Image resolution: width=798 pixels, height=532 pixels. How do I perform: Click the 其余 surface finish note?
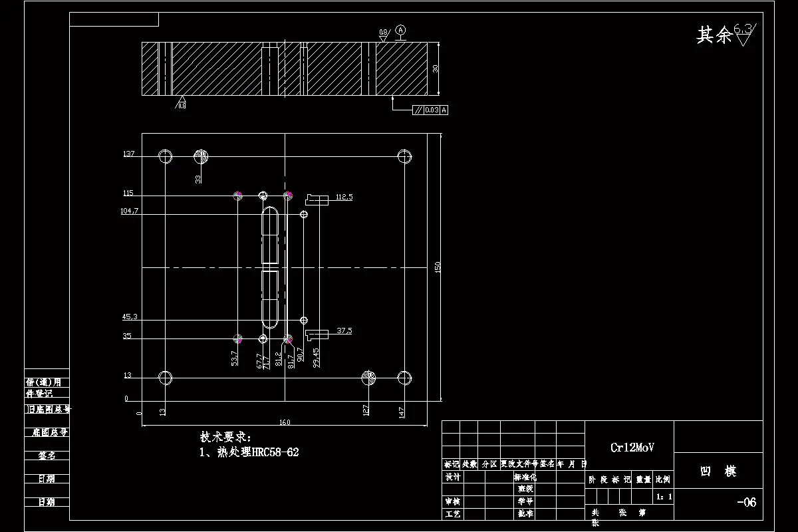pos(714,35)
